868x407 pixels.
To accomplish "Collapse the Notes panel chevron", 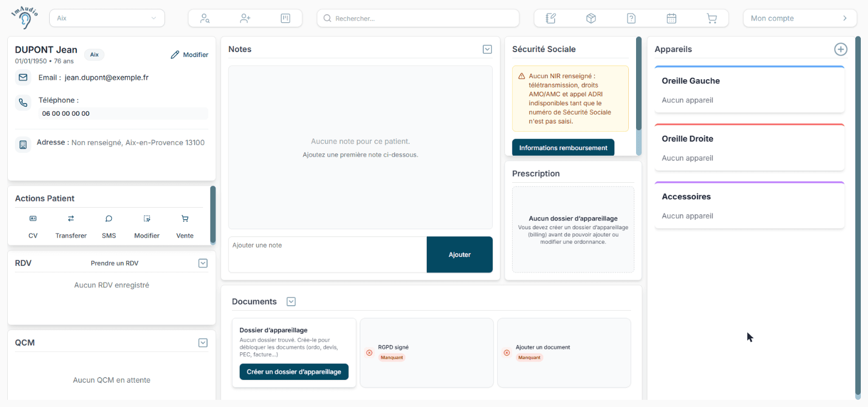I will tap(487, 49).
